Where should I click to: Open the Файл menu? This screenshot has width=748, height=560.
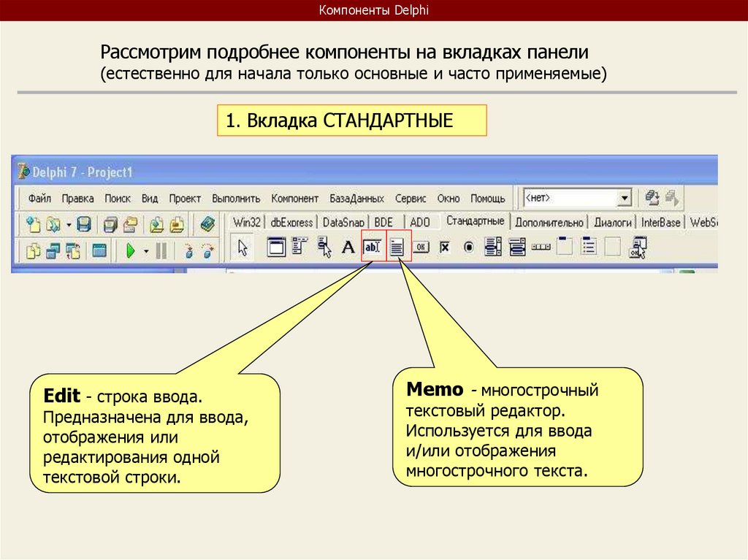[x=39, y=198]
